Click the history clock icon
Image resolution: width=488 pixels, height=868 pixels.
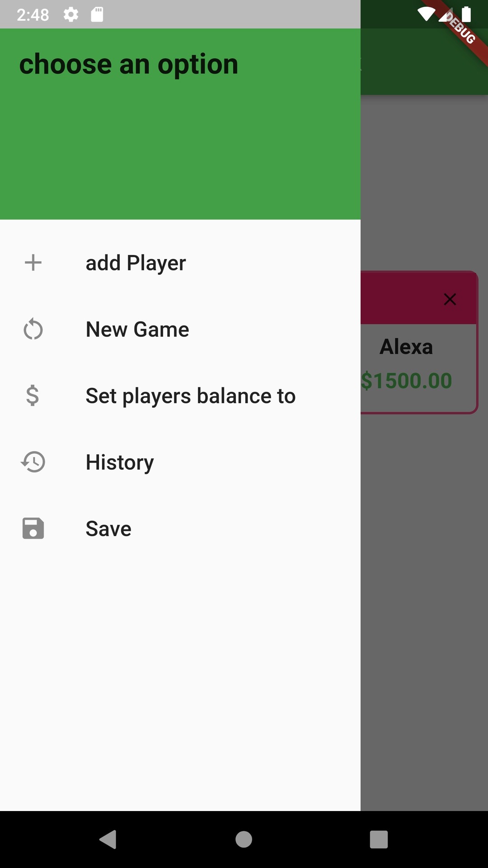click(33, 462)
